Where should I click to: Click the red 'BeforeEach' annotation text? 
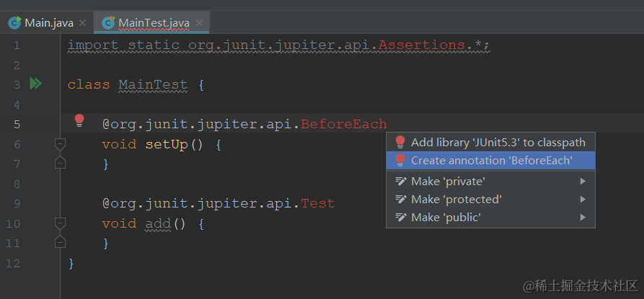click(344, 123)
